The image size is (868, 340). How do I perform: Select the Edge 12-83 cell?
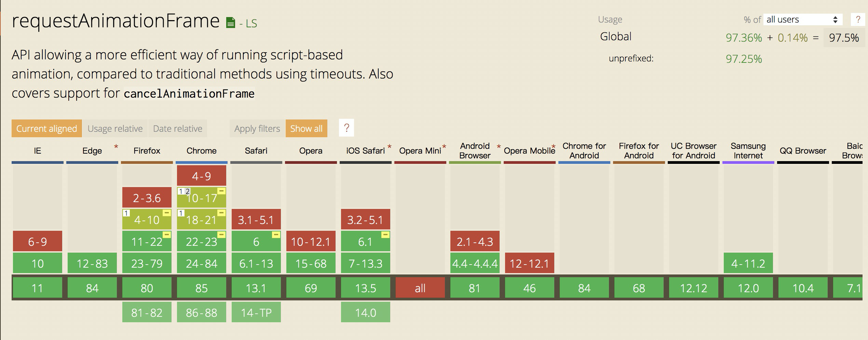click(x=92, y=263)
